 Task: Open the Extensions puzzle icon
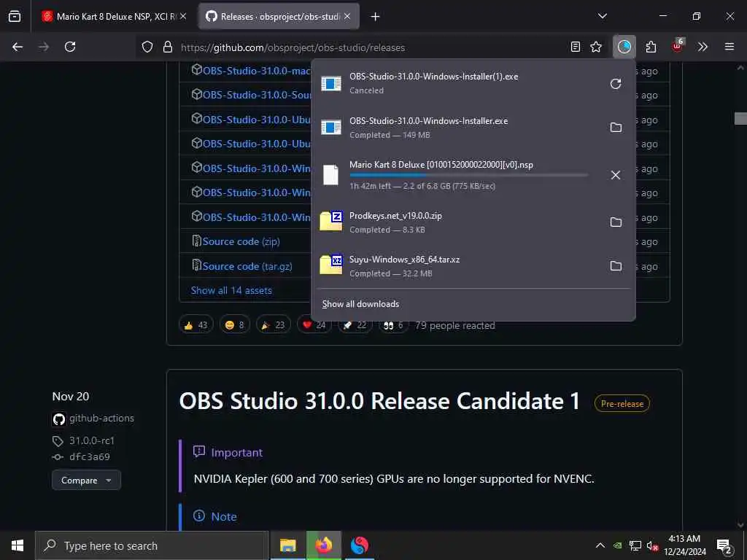[651, 47]
